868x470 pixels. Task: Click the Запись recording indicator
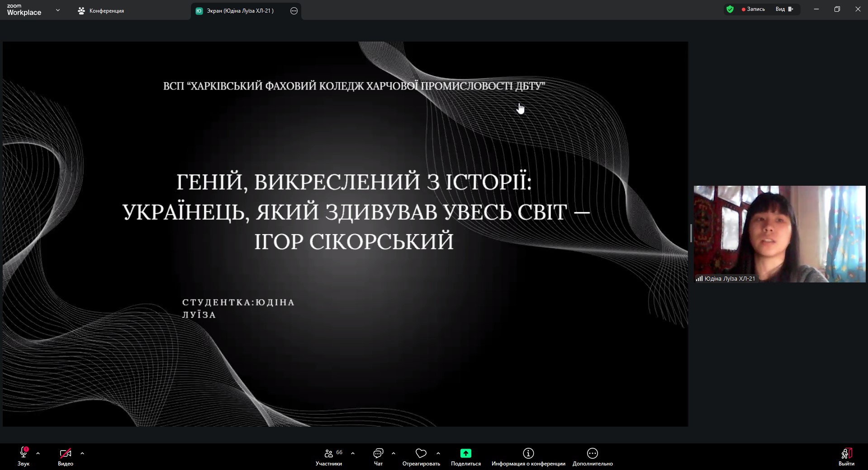(753, 9)
